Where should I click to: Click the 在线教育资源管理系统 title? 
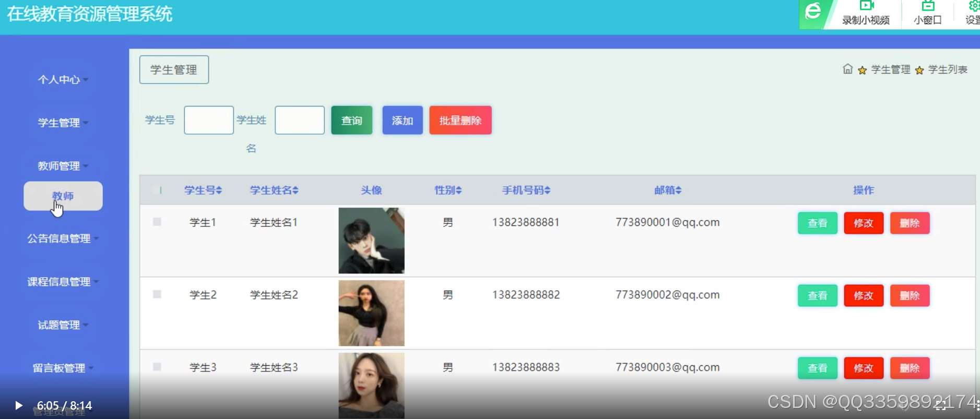(89, 14)
